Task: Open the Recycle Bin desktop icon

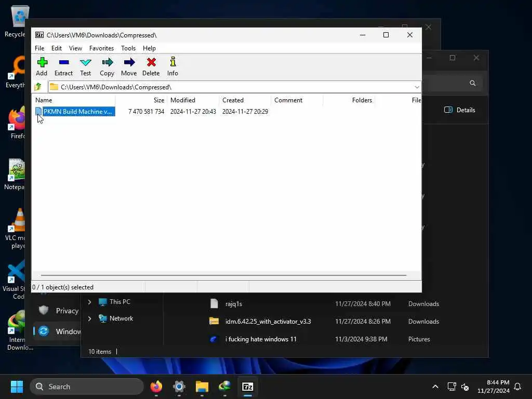Action: pyautogui.click(x=16, y=21)
